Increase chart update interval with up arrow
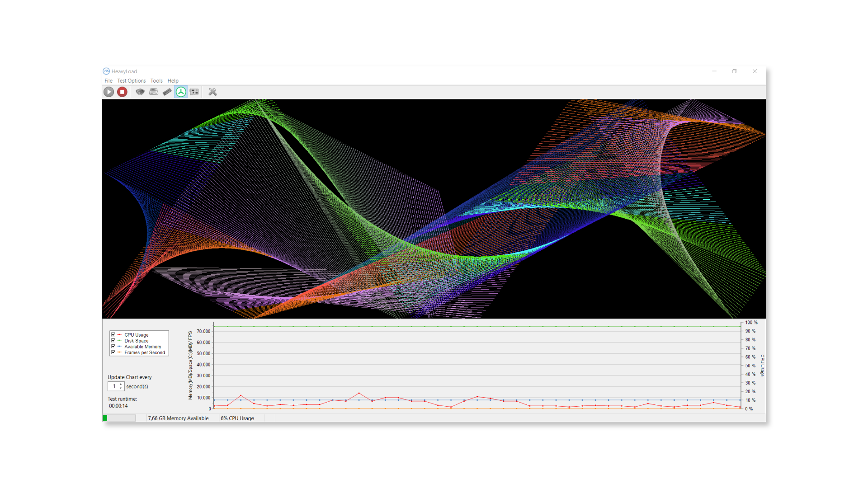The height and width of the screenshot is (488, 868). [121, 385]
